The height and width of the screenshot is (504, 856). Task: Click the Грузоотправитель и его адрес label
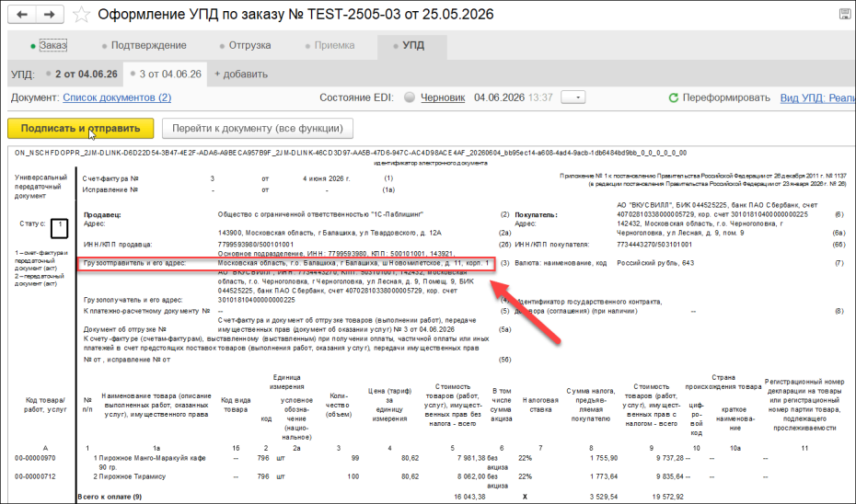pos(134,263)
